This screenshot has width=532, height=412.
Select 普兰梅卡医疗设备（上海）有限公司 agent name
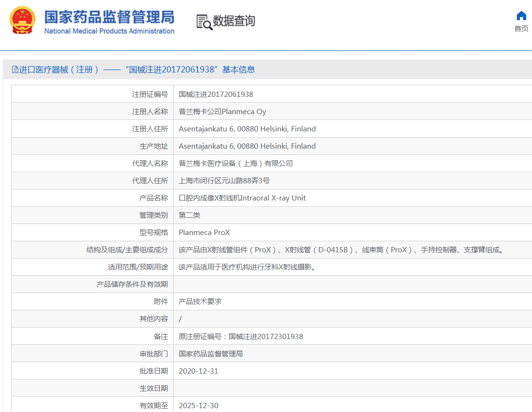click(236, 164)
